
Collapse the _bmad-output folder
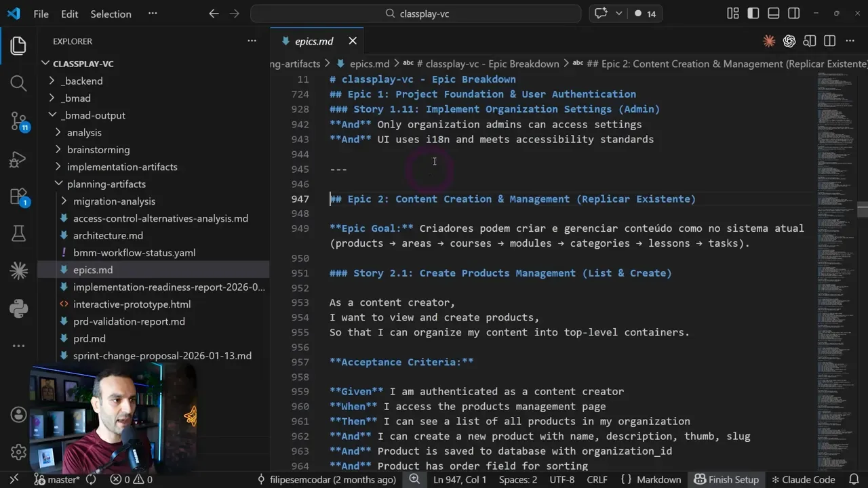coord(52,115)
